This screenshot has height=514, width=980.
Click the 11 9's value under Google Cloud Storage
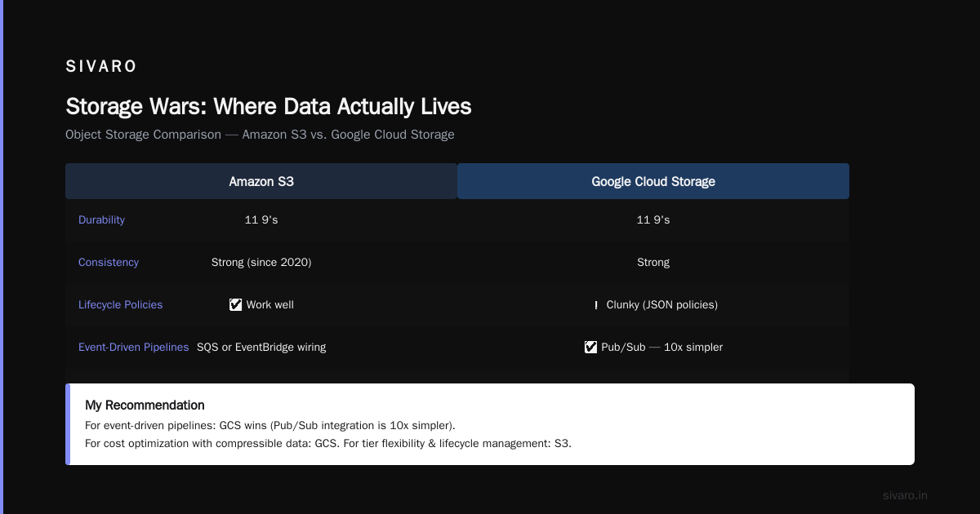tap(653, 219)
